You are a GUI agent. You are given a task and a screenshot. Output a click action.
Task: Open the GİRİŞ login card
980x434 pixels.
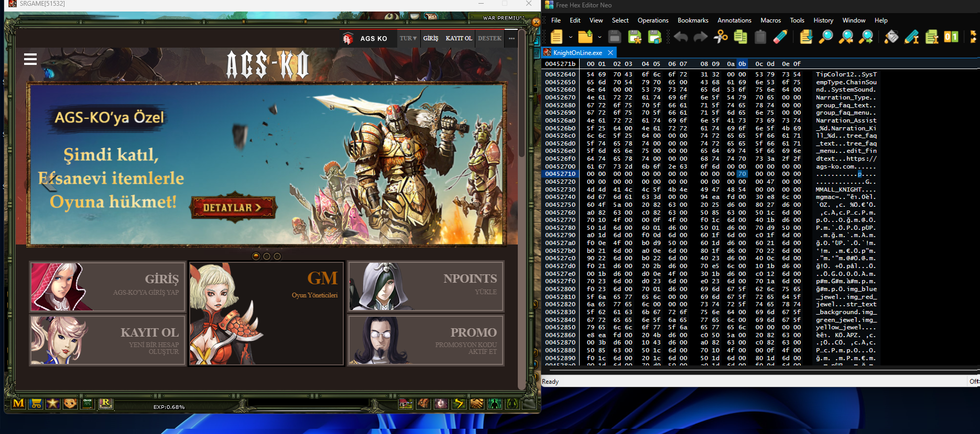click(107, 287)
